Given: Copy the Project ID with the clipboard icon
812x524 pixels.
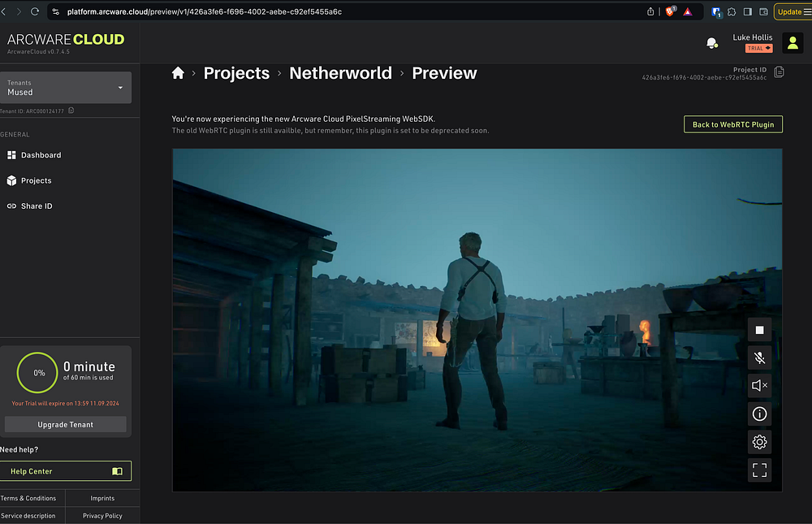Looking at the screenshot, I should 779,72.
